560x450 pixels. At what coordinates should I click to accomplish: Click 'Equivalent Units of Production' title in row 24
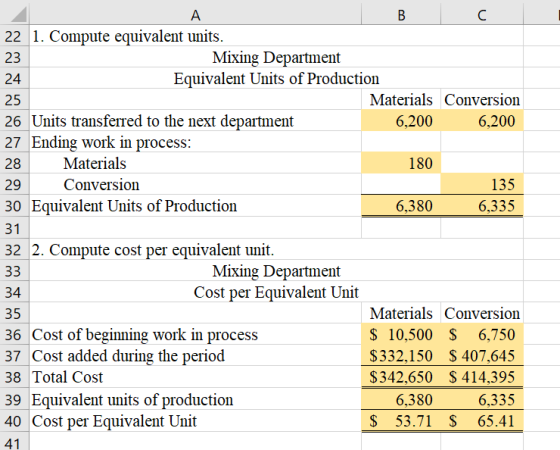pyautogui.click(x=276, y=79)
